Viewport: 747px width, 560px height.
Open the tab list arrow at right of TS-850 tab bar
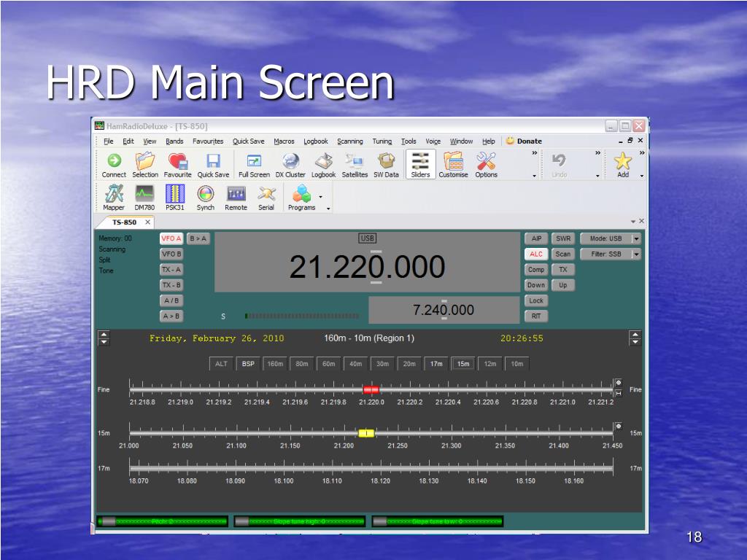point(633,222)
